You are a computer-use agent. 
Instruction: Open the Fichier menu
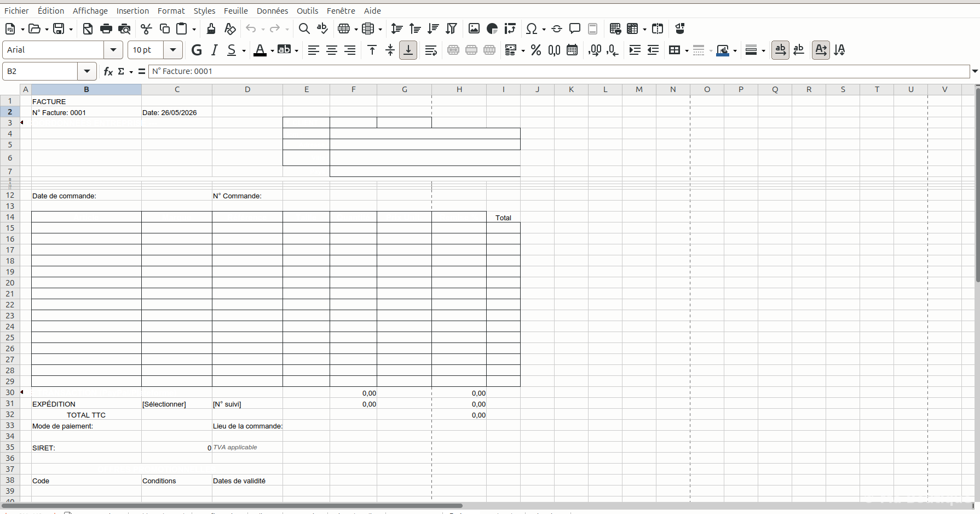pos(16,11)
